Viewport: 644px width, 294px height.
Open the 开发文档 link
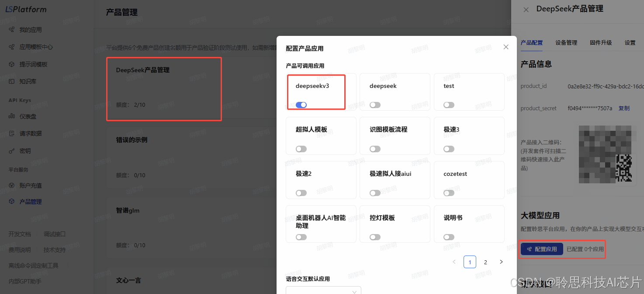(x=20, y=234)
